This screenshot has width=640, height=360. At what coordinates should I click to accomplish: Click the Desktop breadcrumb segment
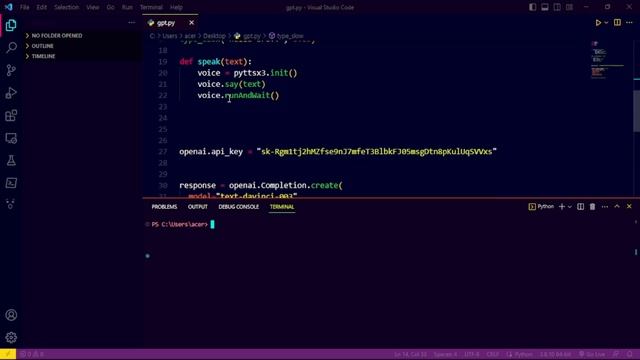click(x=214, y=36)
